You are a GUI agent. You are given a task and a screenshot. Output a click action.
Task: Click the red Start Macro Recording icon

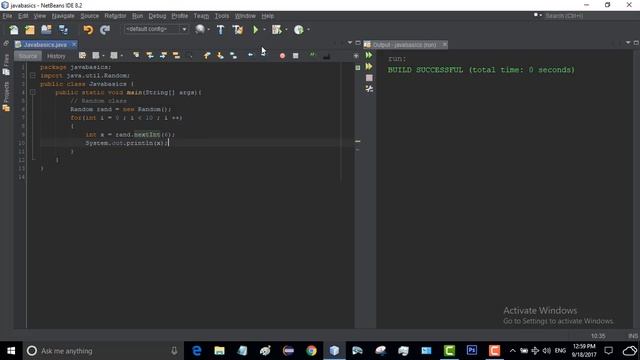pos(282,56)
